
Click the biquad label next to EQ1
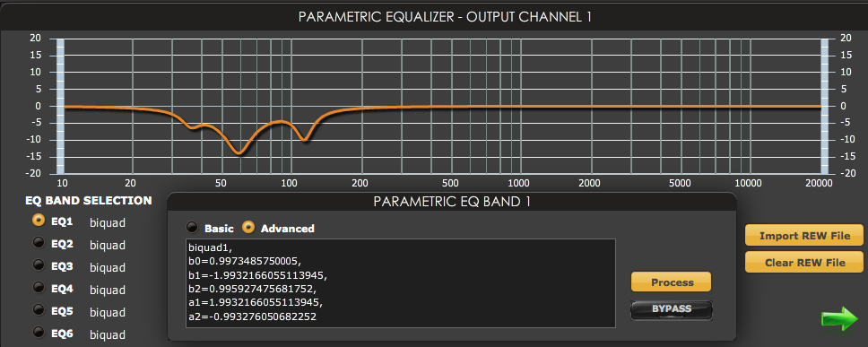108,223
